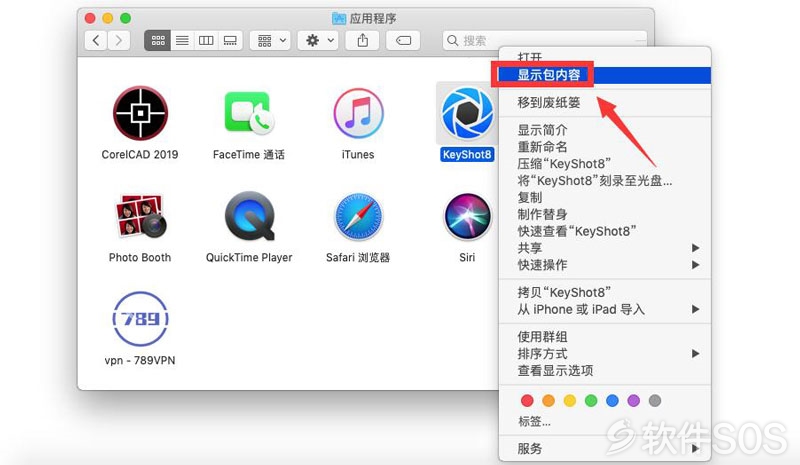Choose 复制 from context menu
Viewport: 800px width, 465px height.
605,198
